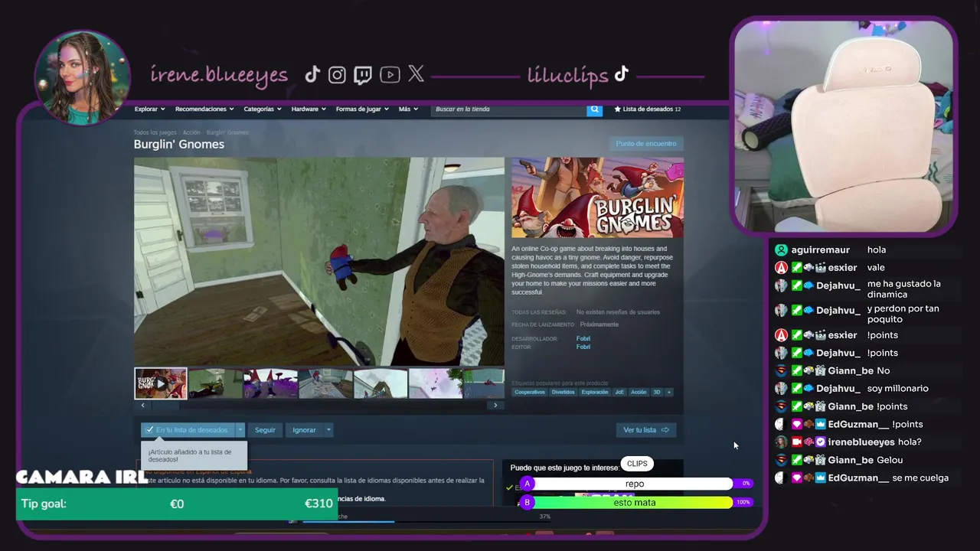
Task: Click the streamer profile avatar picture
Action: coord(82,77)
